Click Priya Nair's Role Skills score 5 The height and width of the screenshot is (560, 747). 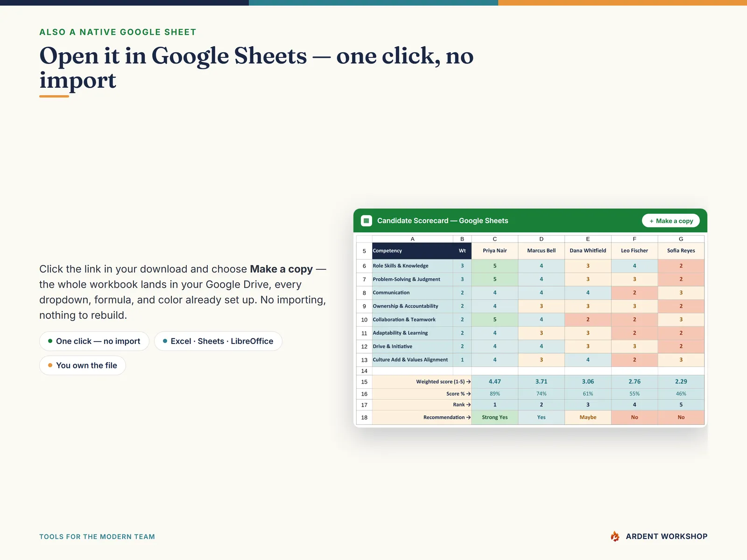[x=495, y=266]
